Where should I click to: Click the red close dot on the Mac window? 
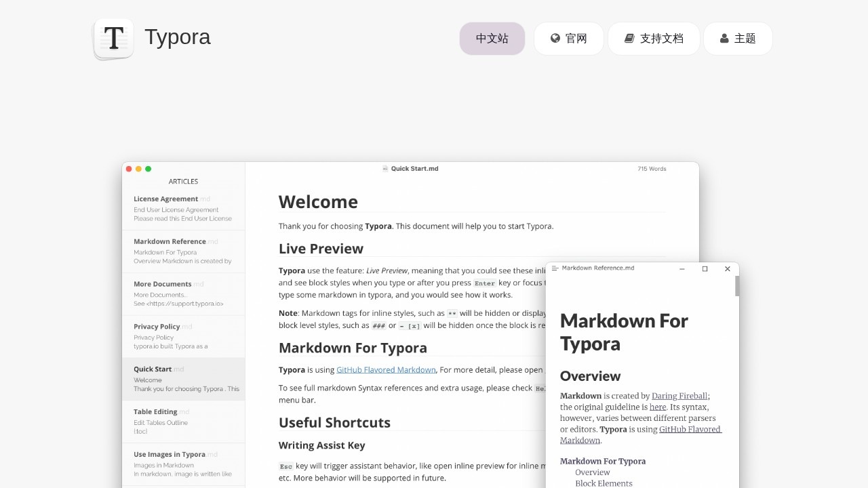click(x=130, y=169)
